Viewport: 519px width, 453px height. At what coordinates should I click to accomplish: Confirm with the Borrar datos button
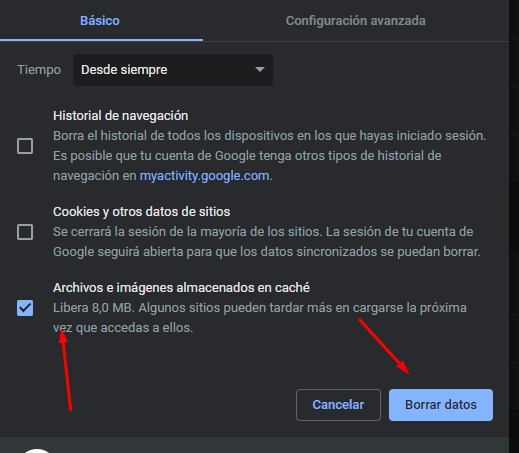[x=441, y=405]
